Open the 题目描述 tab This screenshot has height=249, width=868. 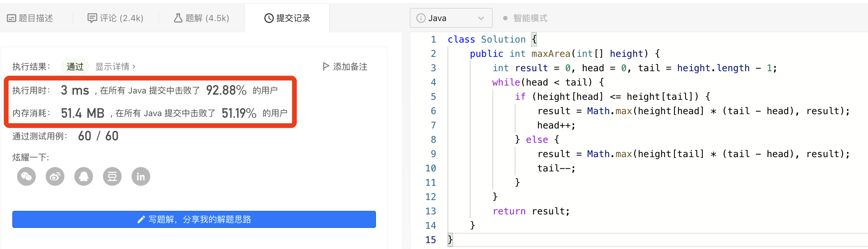[x=30, y=18]
